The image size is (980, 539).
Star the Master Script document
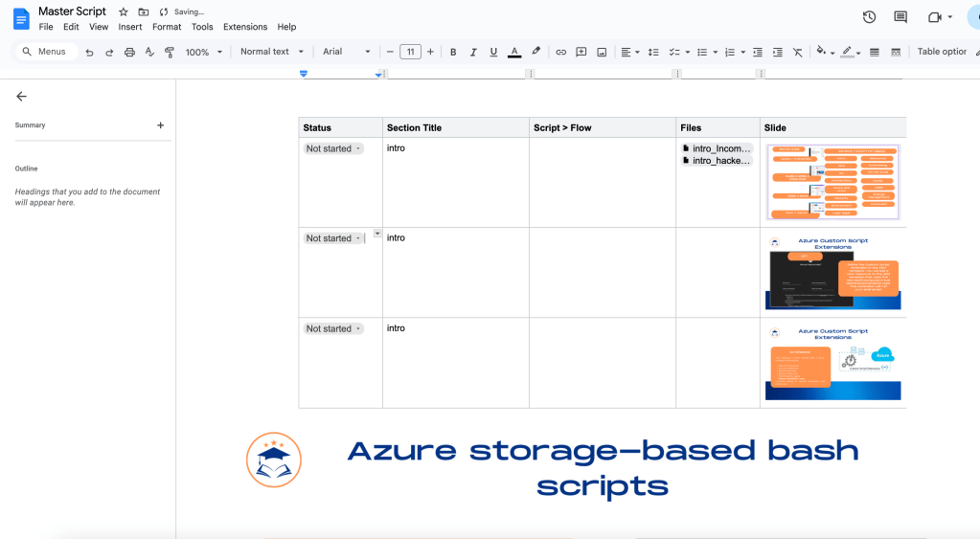pyautogui.click(x=124, y=11)
